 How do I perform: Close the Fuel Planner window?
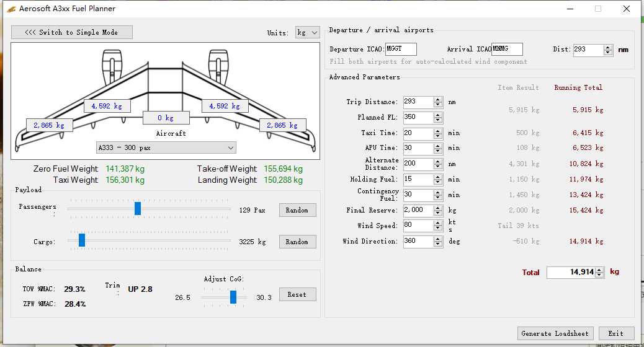click(627, 9)
